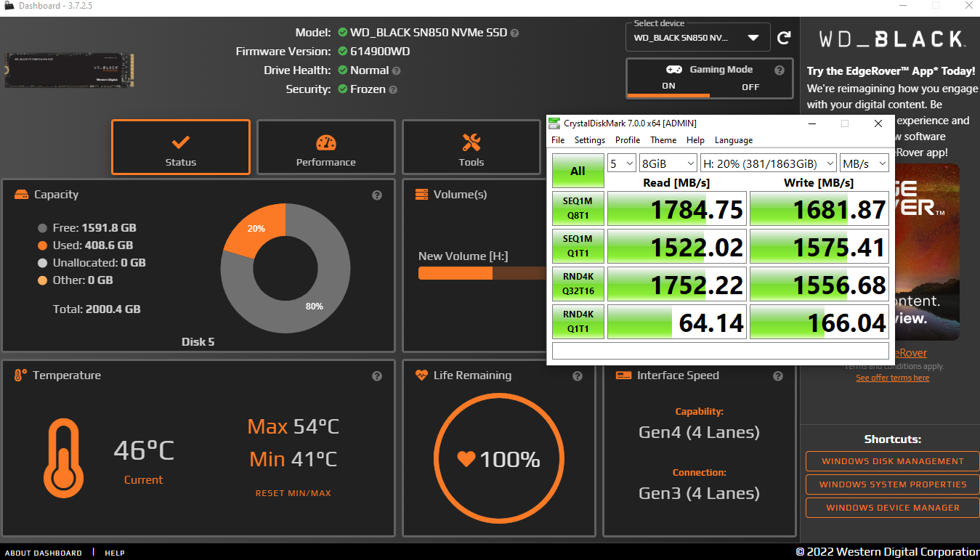Open unit dropdown showing MB/s
Image resolution: width=980 pixels, height=560 pixels.
click(x=864, y=163)
